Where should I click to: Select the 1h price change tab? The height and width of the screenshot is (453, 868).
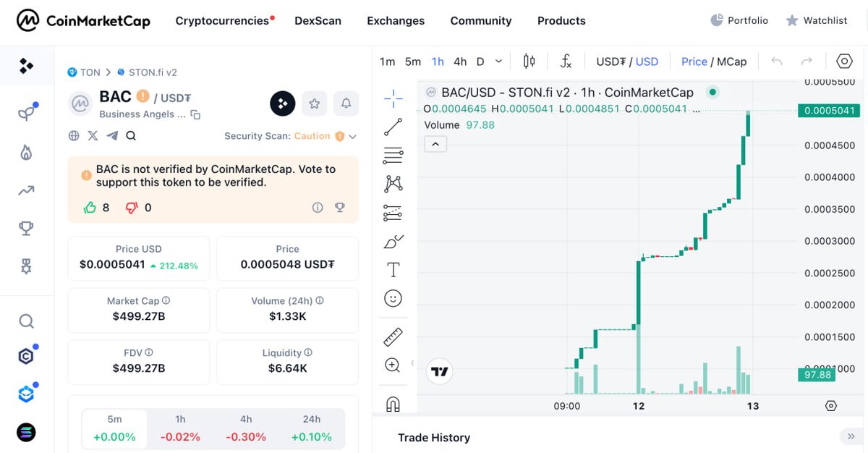click(180, 428)
